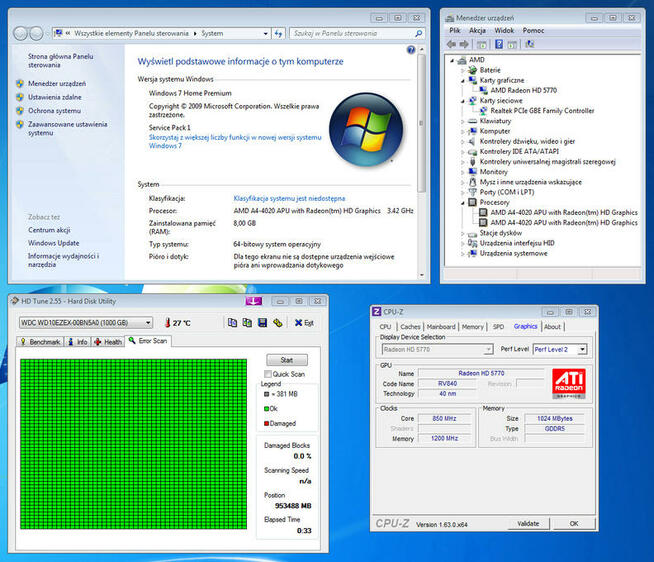
Task: Click the blue help icon in Device Manager toolbar
Action: pyautogui.click(x=499, y=44)
